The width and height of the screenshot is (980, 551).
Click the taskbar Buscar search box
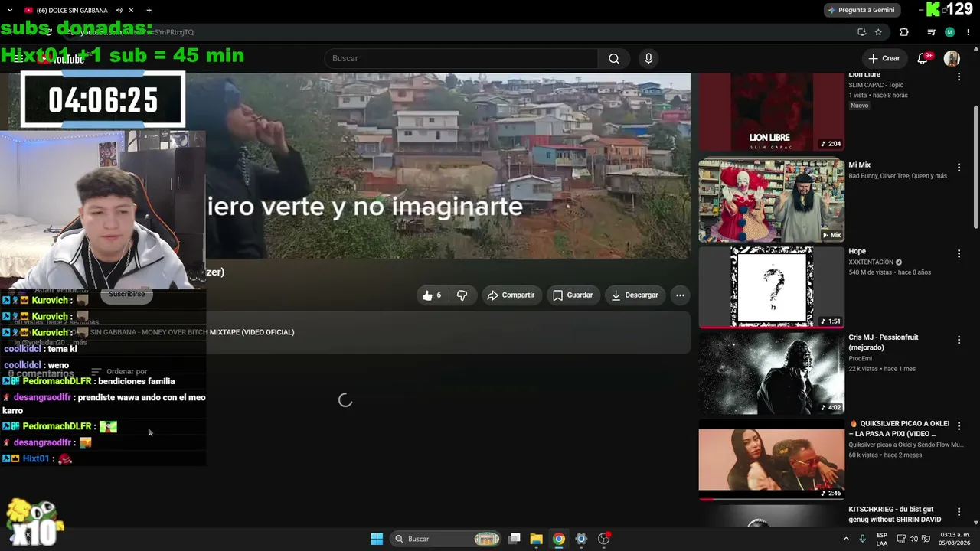446,539
